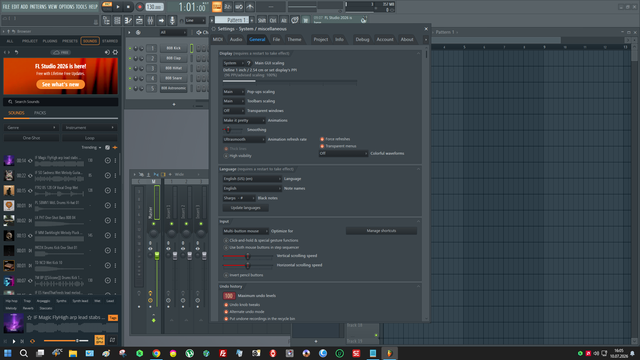Open FileZilla from the taskbar

coord(223,353)
